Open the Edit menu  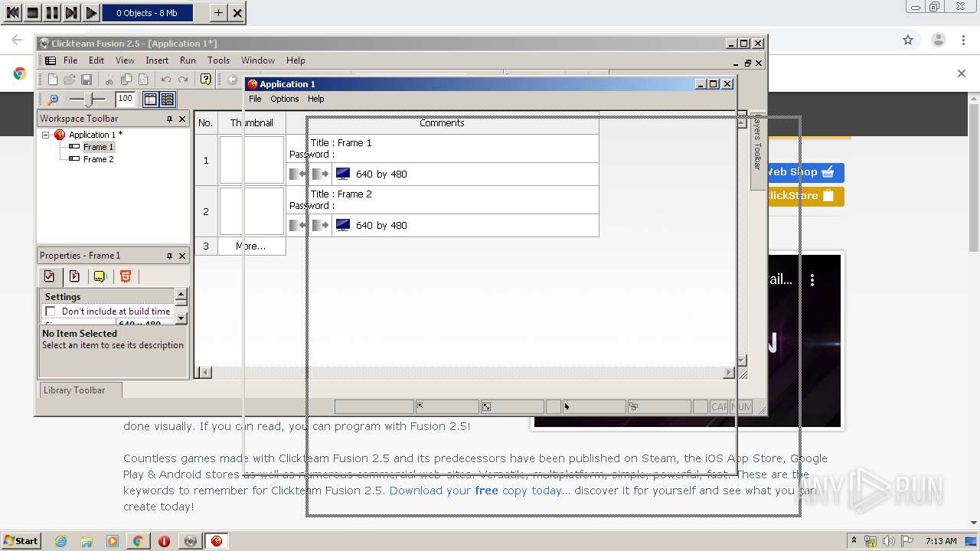coord(96,60)
